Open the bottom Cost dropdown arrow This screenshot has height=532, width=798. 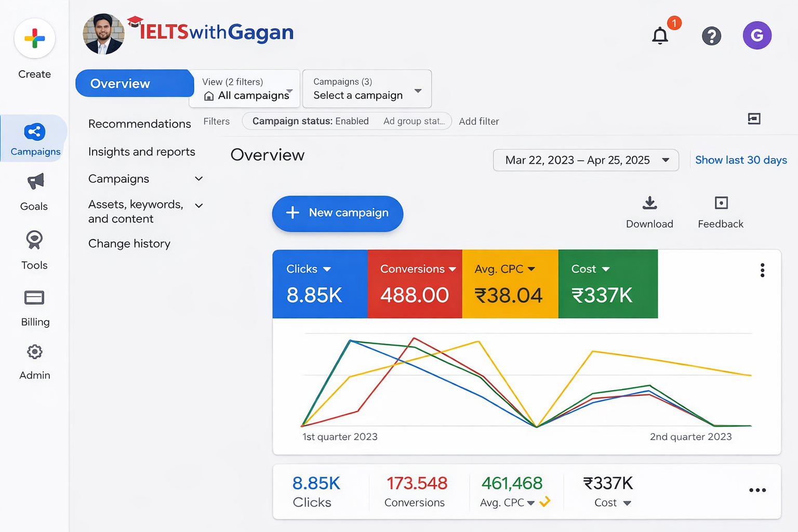(x=627, y=503)
